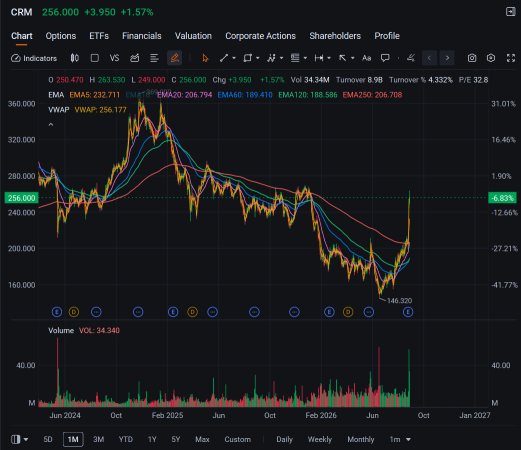
Task: Select the wave pattern drawing tool
Action: pyautogui.click(x=271, y=58)
